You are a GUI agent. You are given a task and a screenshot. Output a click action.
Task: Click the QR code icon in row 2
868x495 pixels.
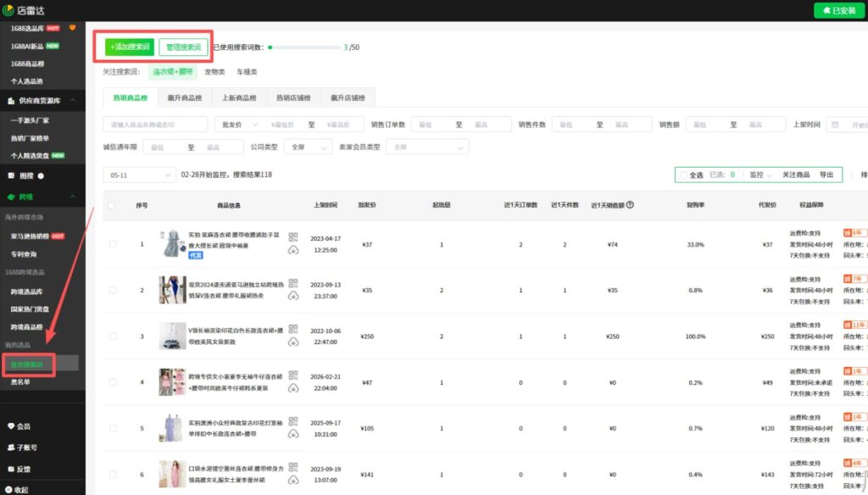click(x=292, y=283)
